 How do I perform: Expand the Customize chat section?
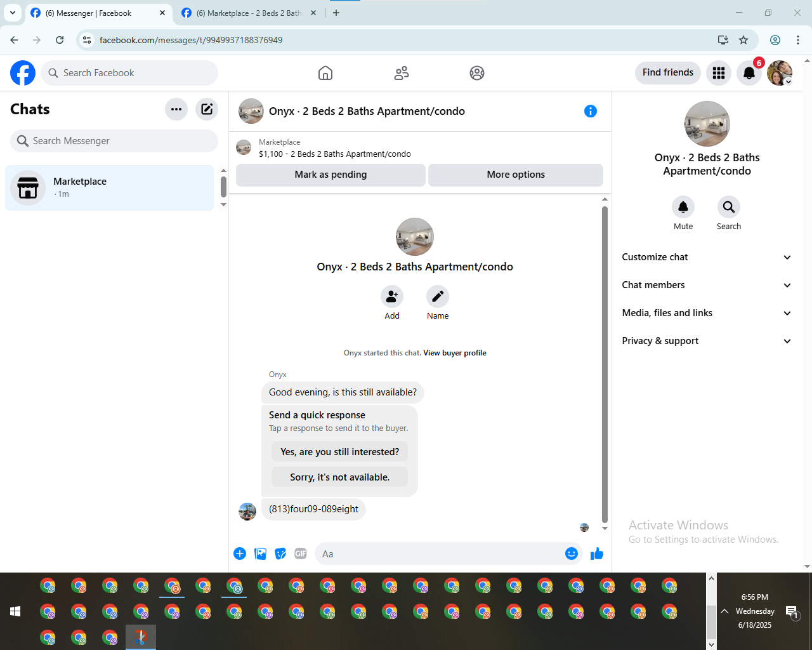point(707,257)
